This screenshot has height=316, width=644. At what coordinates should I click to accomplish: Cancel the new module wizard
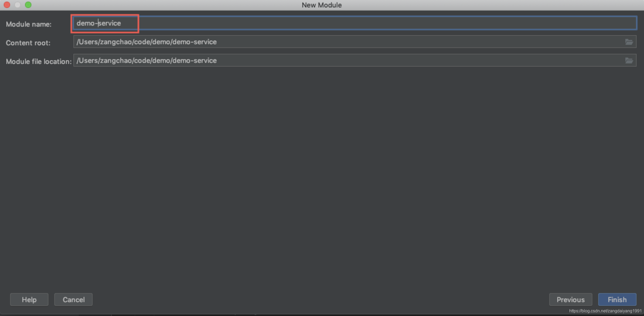tap(73, 299)
